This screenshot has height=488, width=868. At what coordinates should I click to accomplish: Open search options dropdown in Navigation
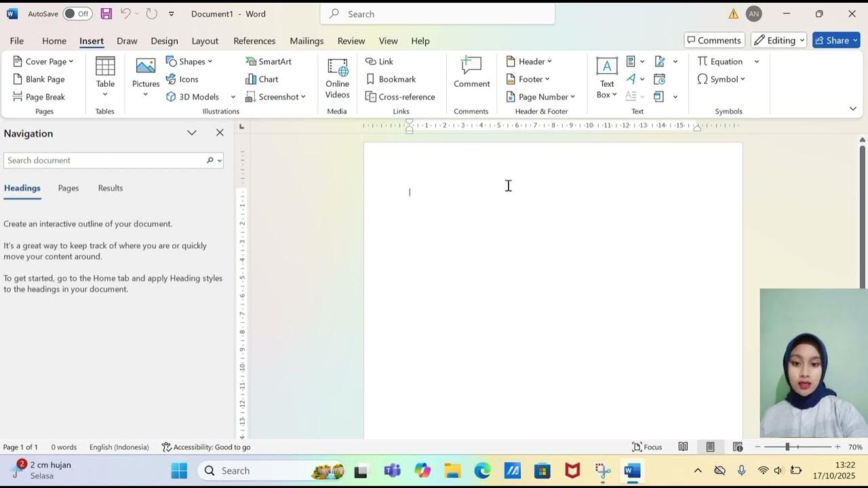pos(219,161)
